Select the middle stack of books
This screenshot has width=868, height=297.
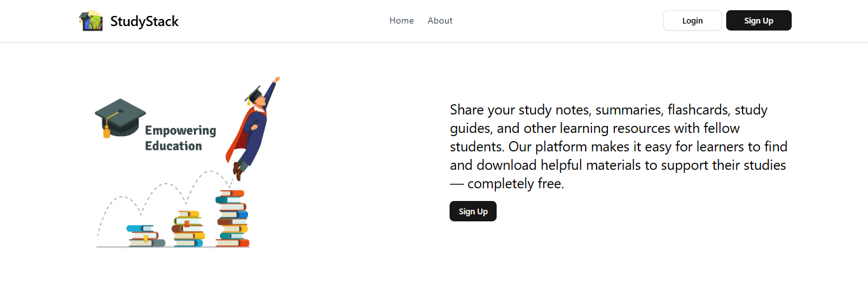[x=189, y=229]
